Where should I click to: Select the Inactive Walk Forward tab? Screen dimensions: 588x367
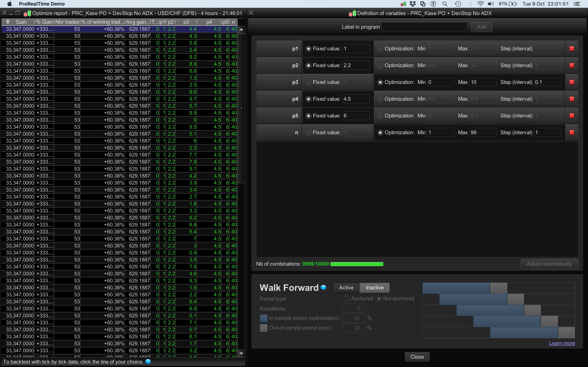tap(374, 288)
